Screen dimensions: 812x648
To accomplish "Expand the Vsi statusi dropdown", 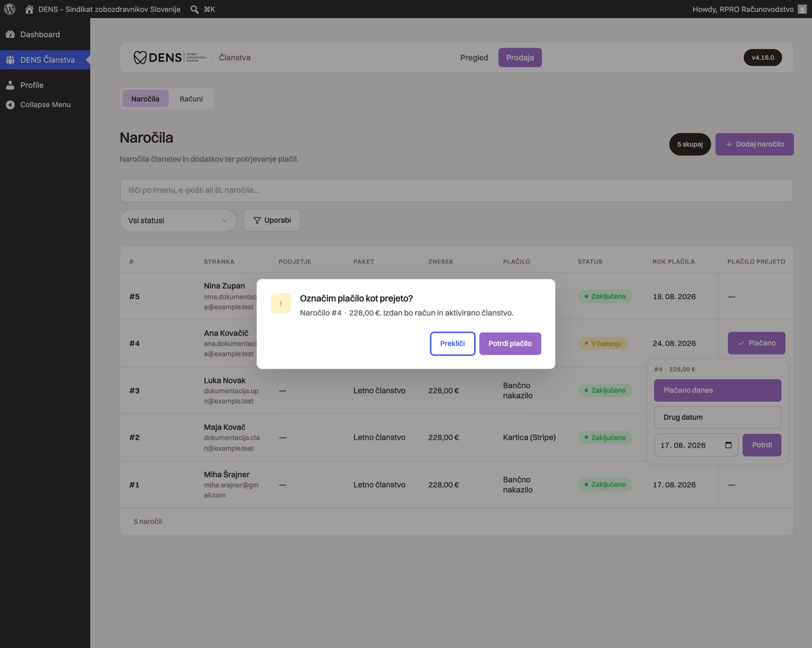I will (x=178, y=221).
